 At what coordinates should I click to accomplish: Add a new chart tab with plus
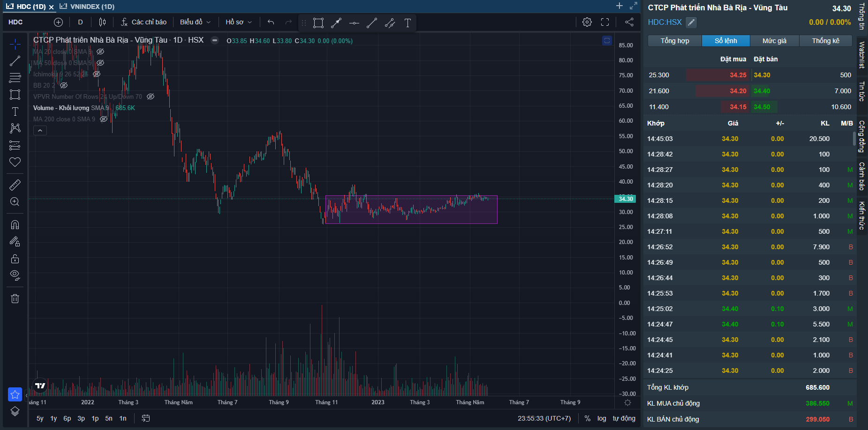point(619,6)
